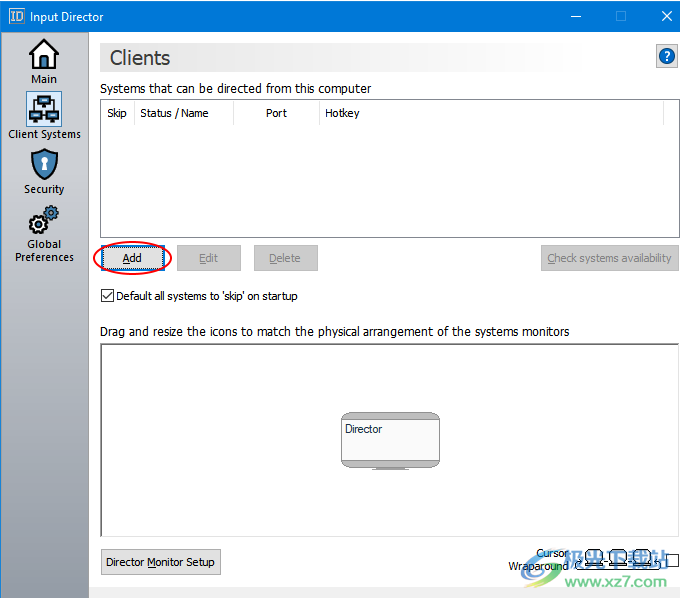Click the Clients page heading
680x598 pixels.
coord(140,58)
